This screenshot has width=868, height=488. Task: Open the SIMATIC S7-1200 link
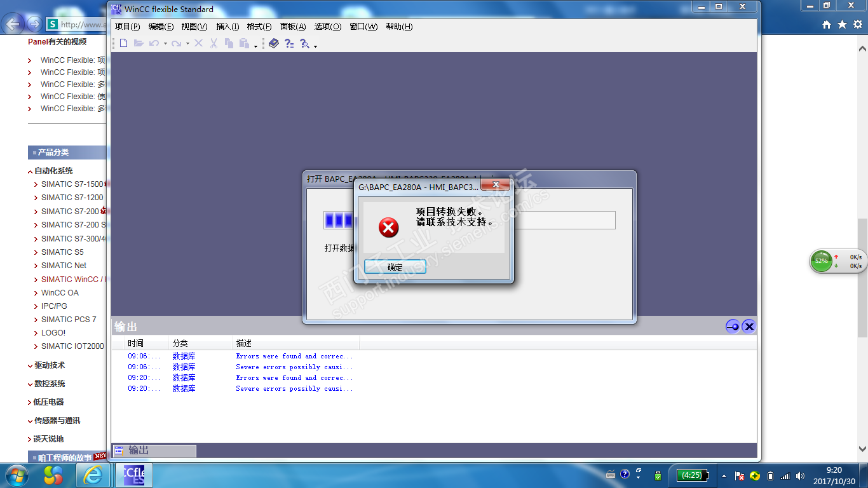(72, 198)
